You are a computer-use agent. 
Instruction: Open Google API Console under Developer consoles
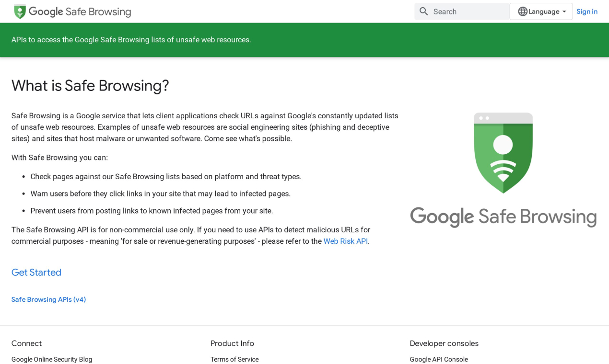click(439, 359)
